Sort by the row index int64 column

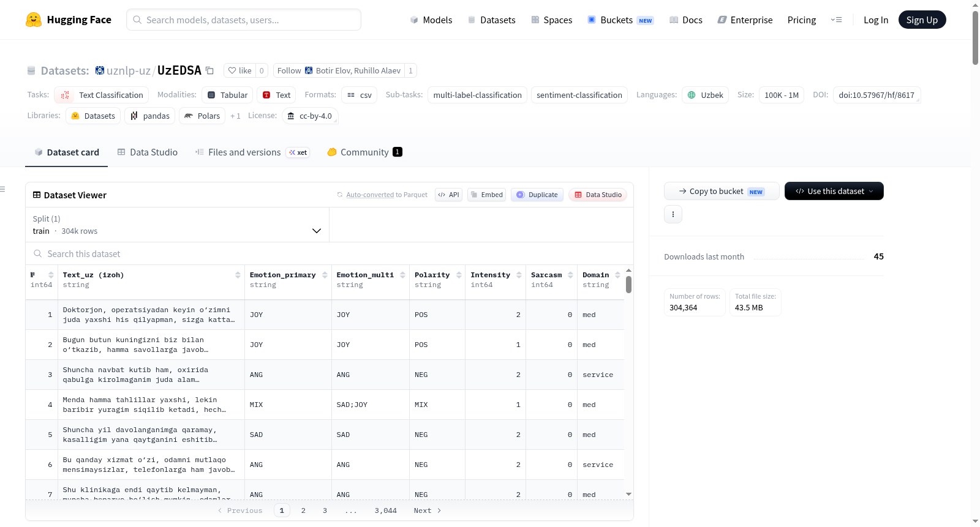[x=51, y=275]
